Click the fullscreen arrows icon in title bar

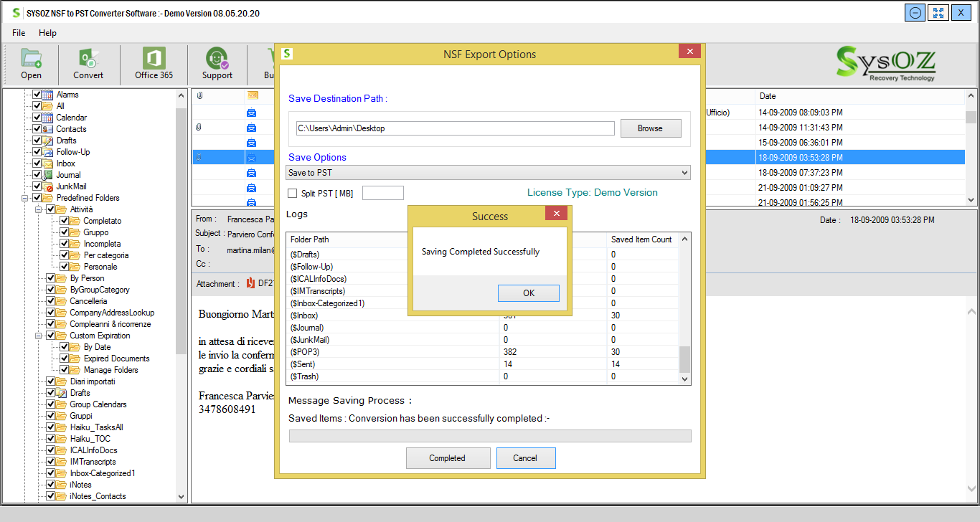point(938,13)
